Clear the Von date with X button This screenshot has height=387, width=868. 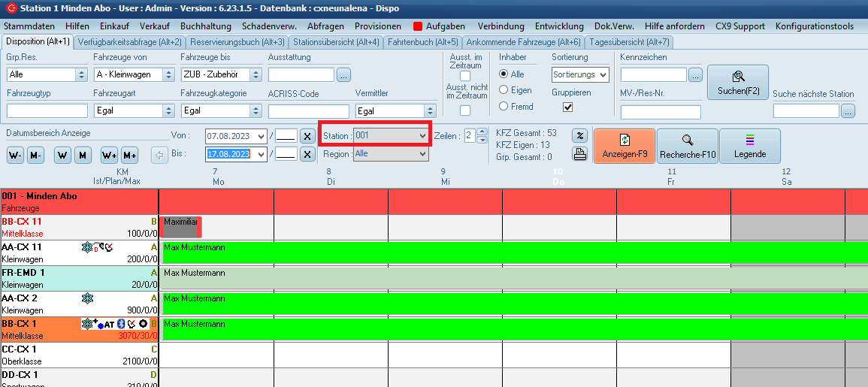[x=307, y=136]
